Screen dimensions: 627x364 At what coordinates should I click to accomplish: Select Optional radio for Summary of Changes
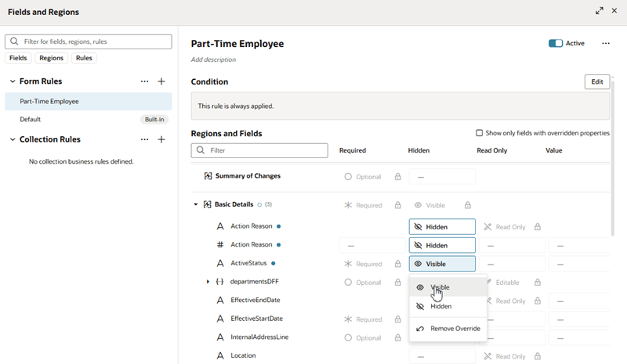(x=348, y=177)
